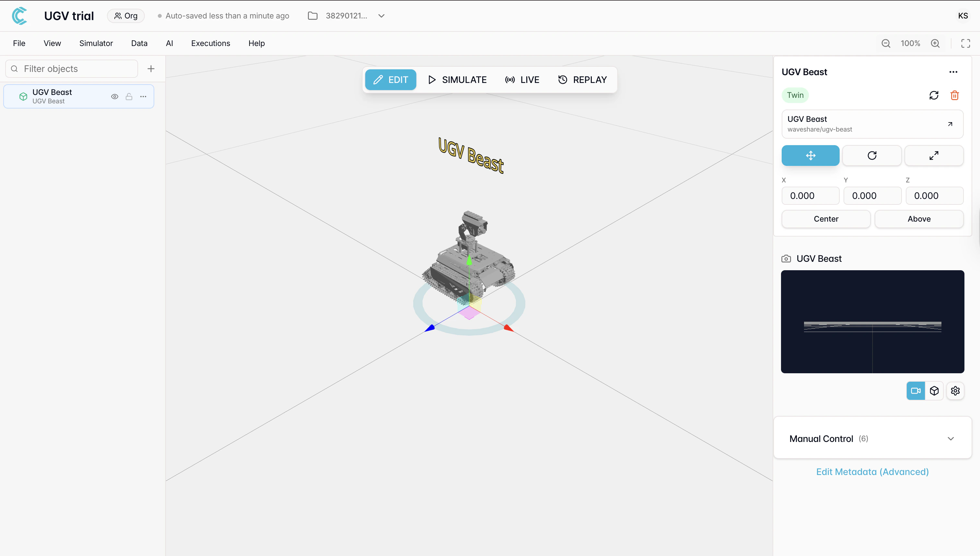Screen dimensions: 980x556
Task: Click the add object plus icon
Action: (x=151, y=69)
